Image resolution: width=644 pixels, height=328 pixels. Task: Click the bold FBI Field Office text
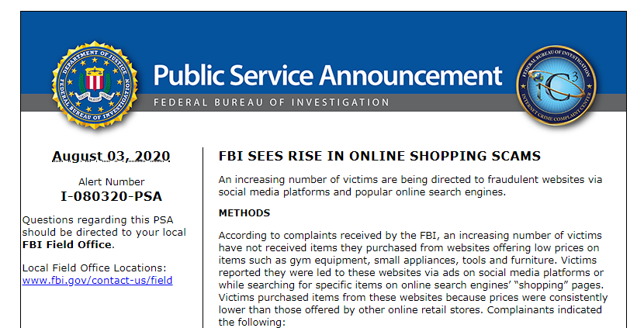(x=67, y=245)
